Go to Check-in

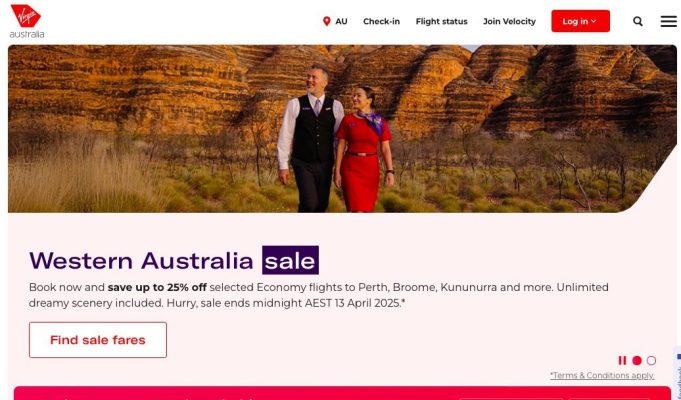[381, 21]
